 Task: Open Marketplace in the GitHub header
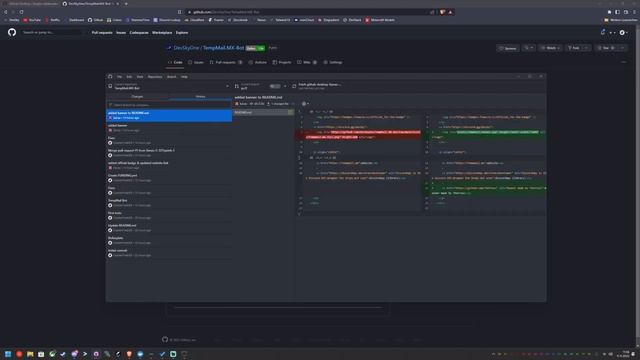[x=162, y=33]
